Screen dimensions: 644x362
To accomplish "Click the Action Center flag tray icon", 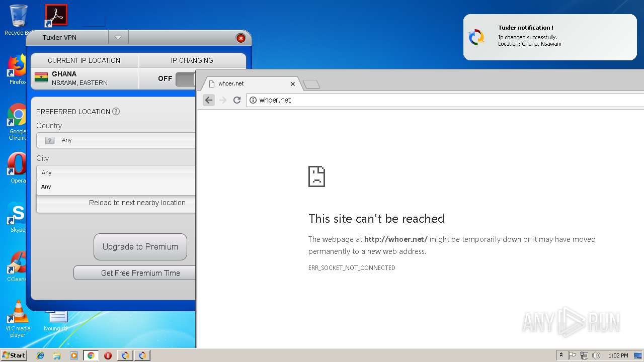I will tap(572, 355).
